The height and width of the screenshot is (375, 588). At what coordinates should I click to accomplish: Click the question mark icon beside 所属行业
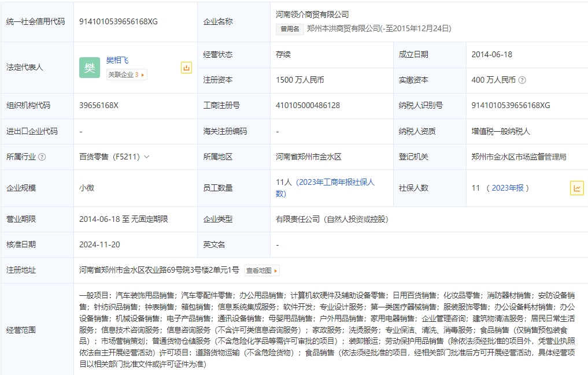[x=42, y=157]
